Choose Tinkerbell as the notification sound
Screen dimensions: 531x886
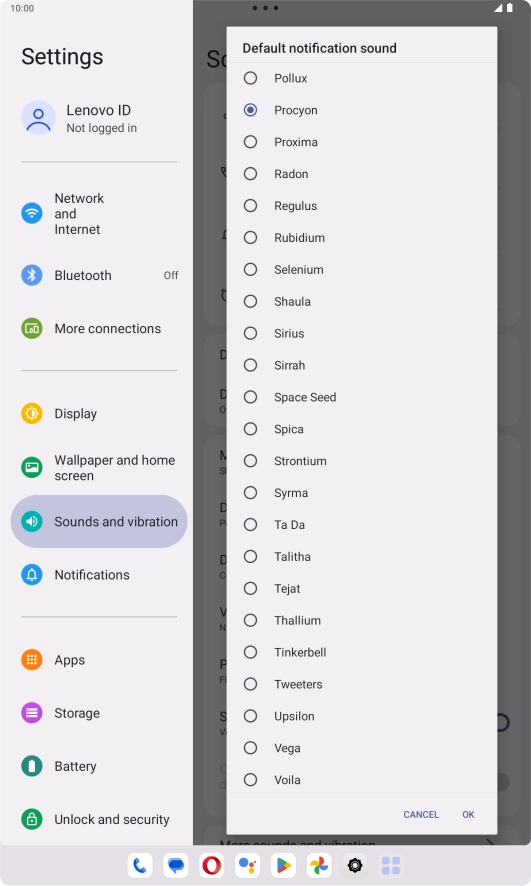(362, 652)
